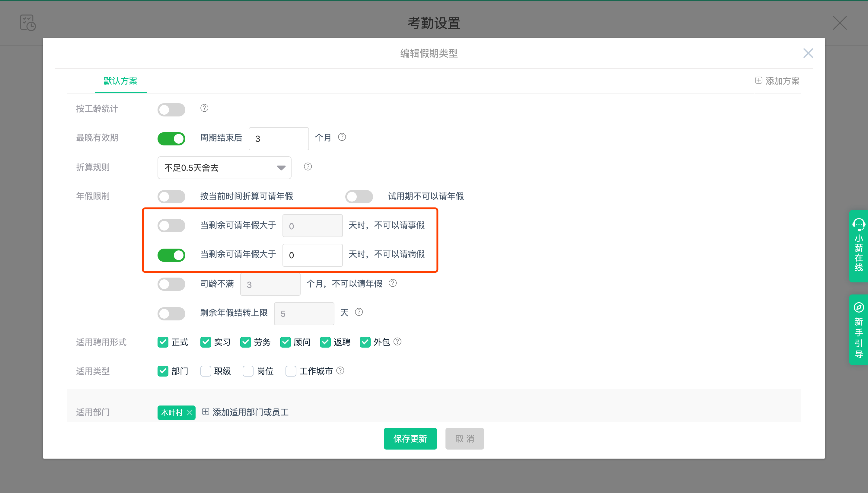Click 剩余年假结转上限 days input

coord(304,313)
